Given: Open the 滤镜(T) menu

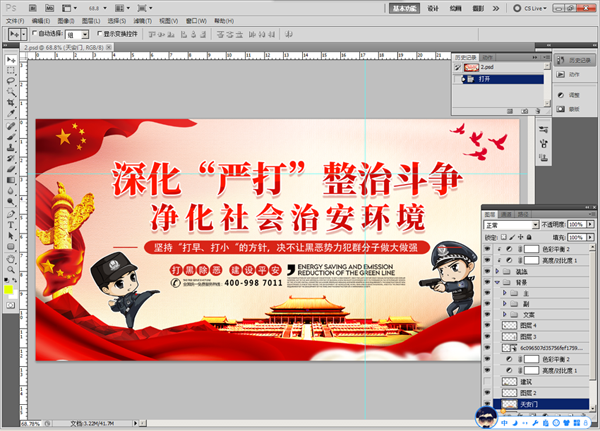Looking at the screenshot, I should (142, 21).
